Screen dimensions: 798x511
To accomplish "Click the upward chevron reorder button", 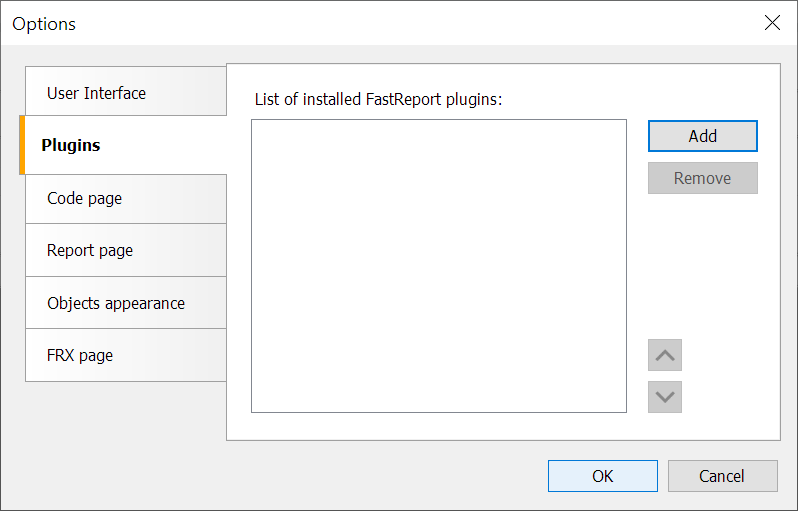I will pyautogui.click(x=665, y=355).
